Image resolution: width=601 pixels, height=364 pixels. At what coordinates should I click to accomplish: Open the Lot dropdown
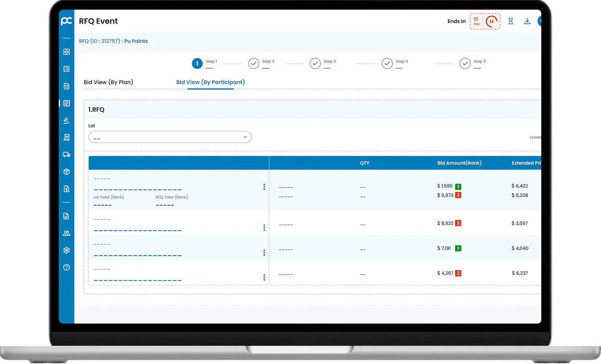(x=170, y=137)
